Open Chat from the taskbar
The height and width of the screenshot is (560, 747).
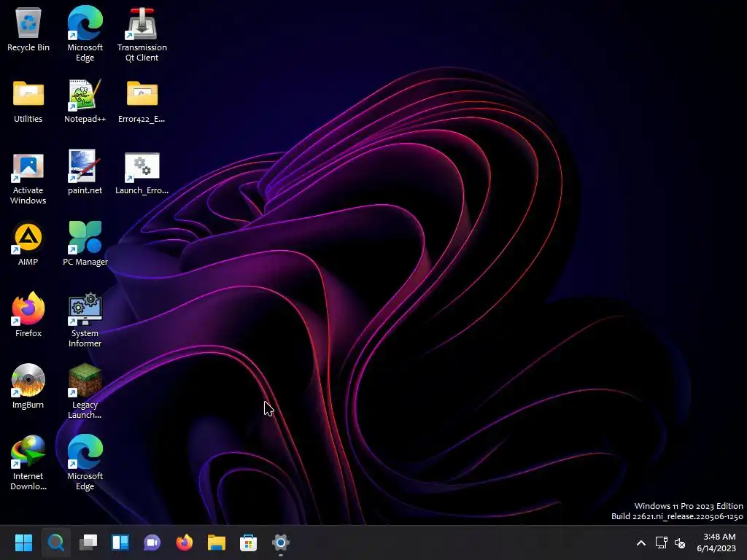click(x=152, y=542)
